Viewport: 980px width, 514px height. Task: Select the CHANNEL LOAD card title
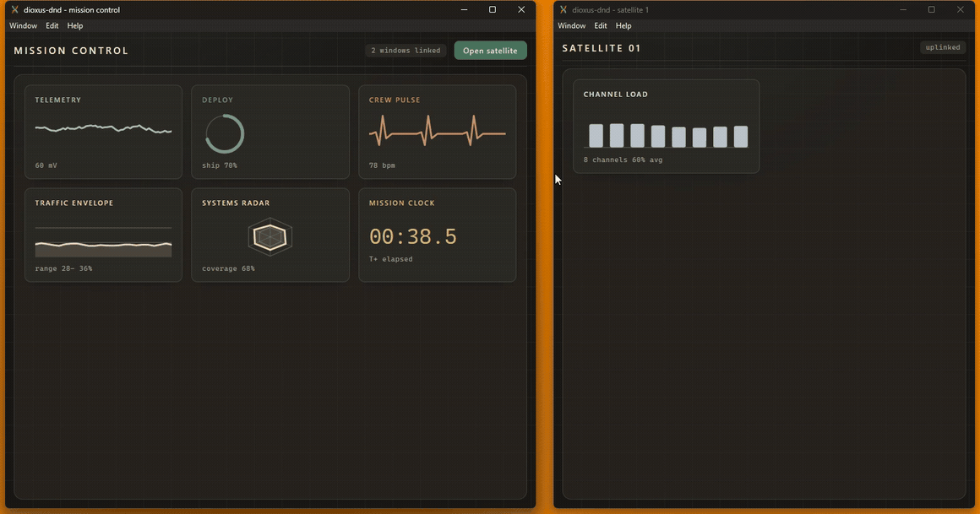point(616,95)
